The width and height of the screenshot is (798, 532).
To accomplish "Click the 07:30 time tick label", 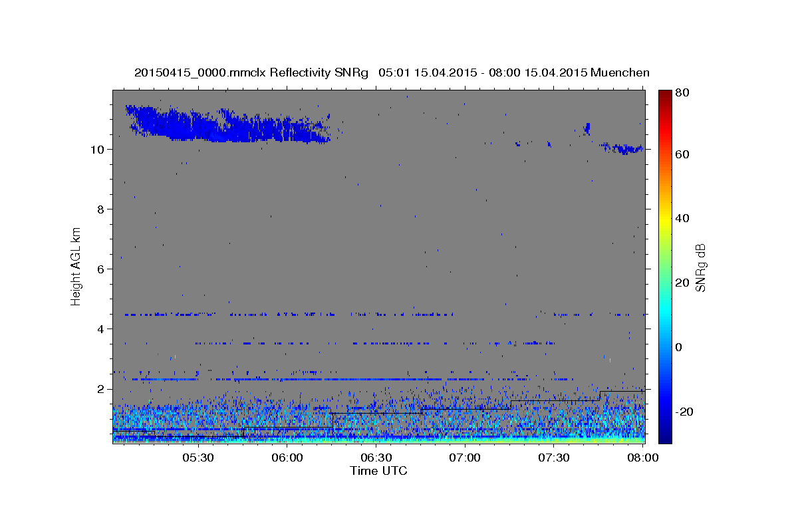I will pyautogui.click(x=553, y=458).
